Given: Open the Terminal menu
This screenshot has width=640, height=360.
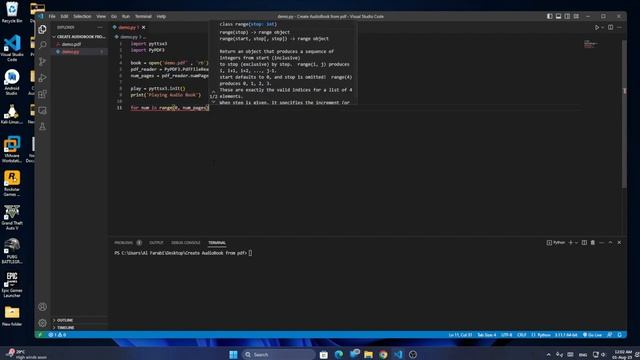Looking at the screenshot, I should [143, 16].
